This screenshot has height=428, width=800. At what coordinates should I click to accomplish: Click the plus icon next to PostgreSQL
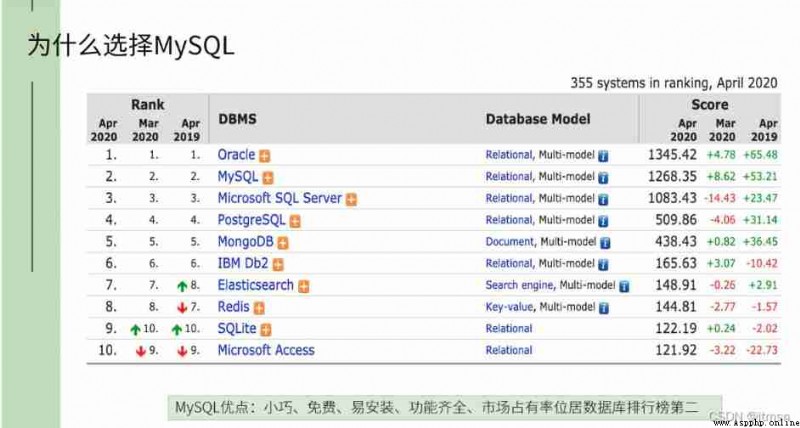[295, 221]
